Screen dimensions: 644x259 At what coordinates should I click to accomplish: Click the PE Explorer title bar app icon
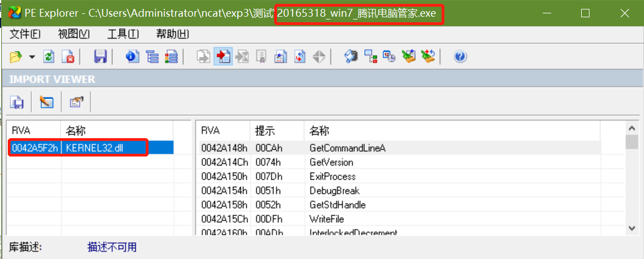[15, 13]
